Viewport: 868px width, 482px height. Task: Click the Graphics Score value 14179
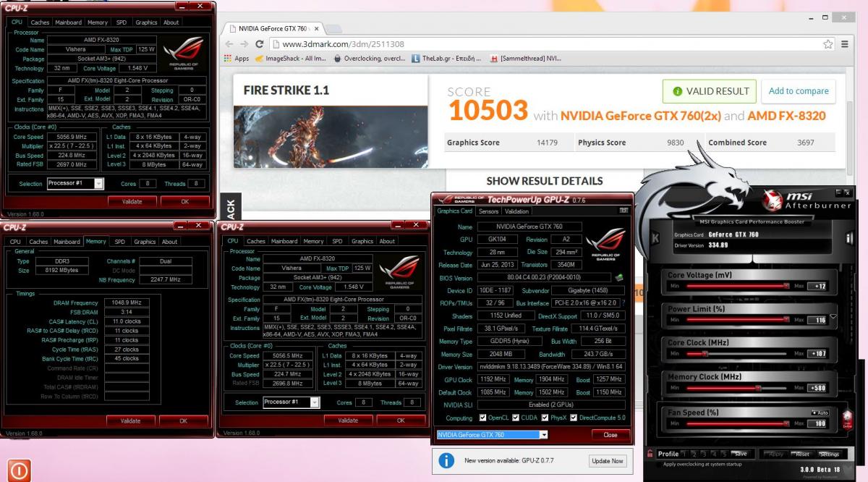547,143
